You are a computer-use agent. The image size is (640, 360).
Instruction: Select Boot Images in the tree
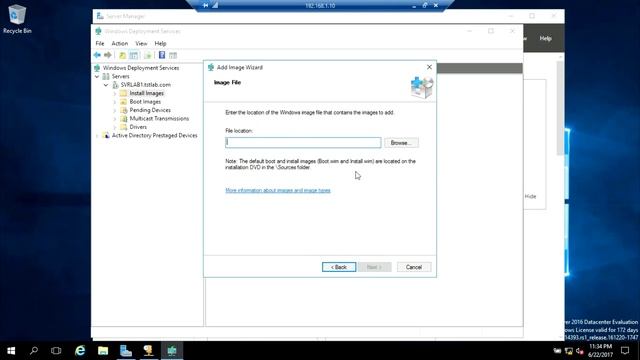(145, 102)
